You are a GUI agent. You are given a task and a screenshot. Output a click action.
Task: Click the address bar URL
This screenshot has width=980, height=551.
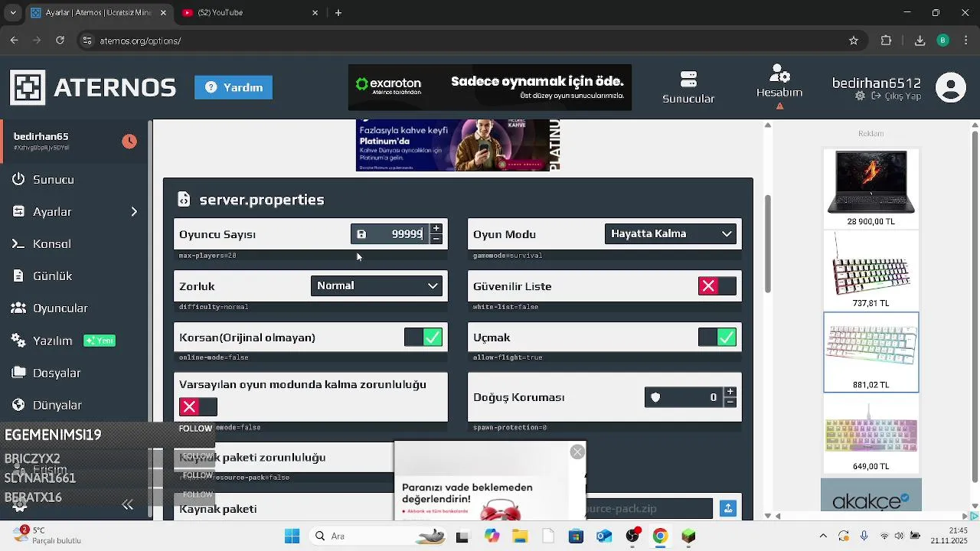140,41
